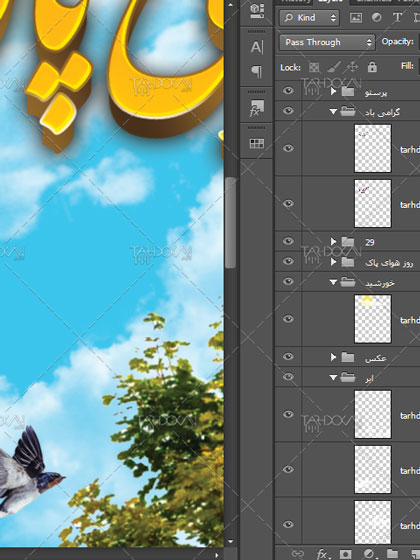420x560 pixels.
Task: Open the Kind filter dropdown
Action: [x=309, y=18]
